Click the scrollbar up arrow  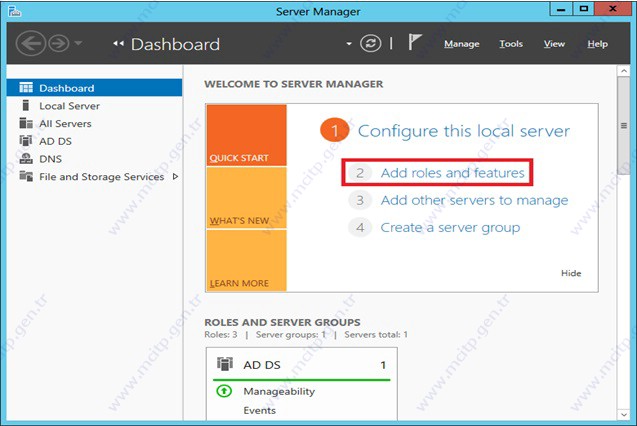pyautogui.click(x=624, y=71)
